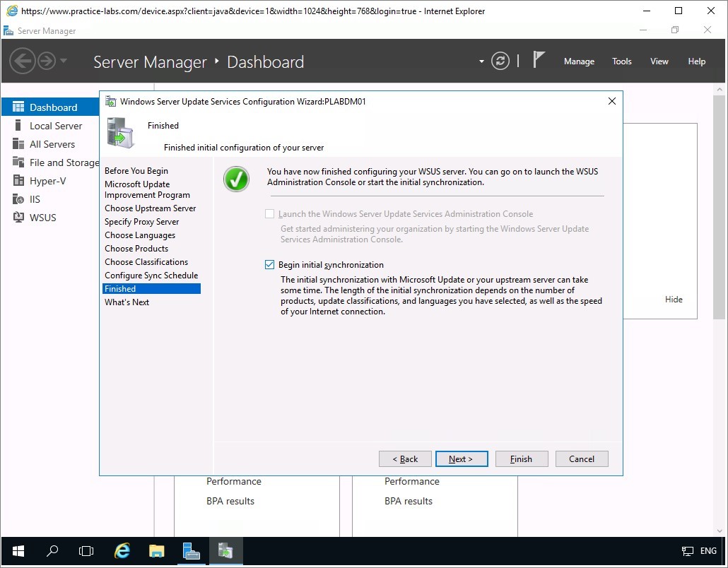Expand the breadcrumb dropdown beside refresh

481,61
